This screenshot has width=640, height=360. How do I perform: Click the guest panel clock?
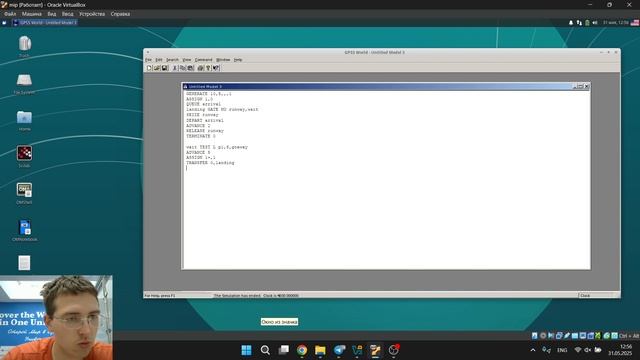pyautogui.click(x=616, y=22)
